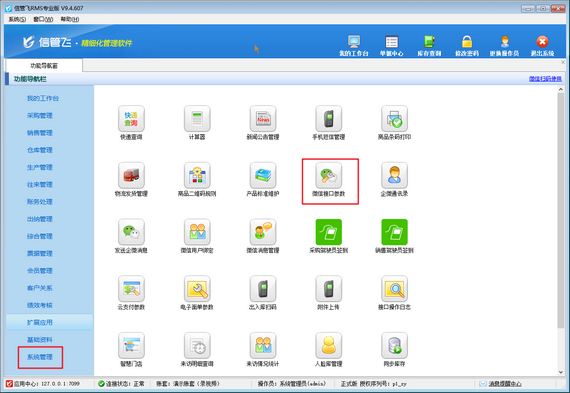Click the 库存查询 toolbar button
570x393 pixels.
[x=429, y=46]
